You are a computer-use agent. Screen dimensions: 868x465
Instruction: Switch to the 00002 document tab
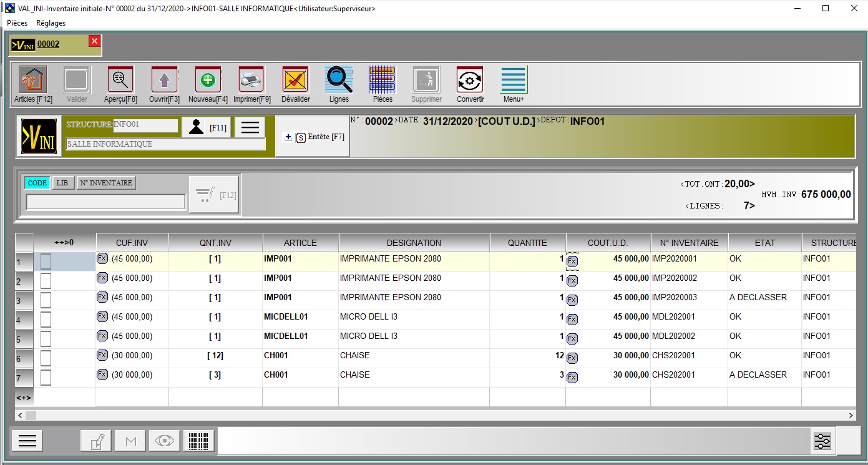click(x=48, y=44)
